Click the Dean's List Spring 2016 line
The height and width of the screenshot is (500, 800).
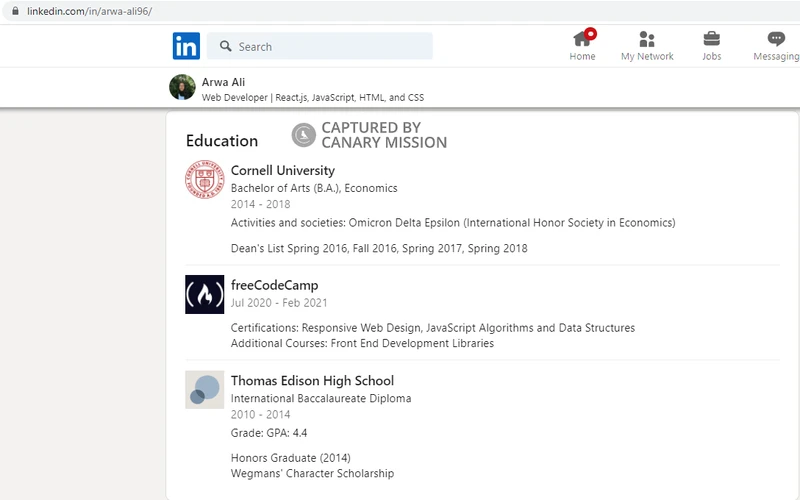click(x=379, y=248)
